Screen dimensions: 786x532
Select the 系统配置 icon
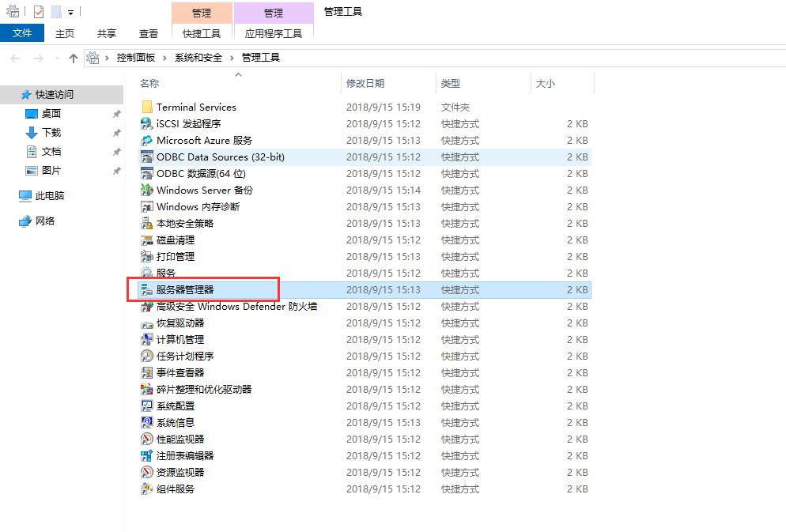click(147, 406)
